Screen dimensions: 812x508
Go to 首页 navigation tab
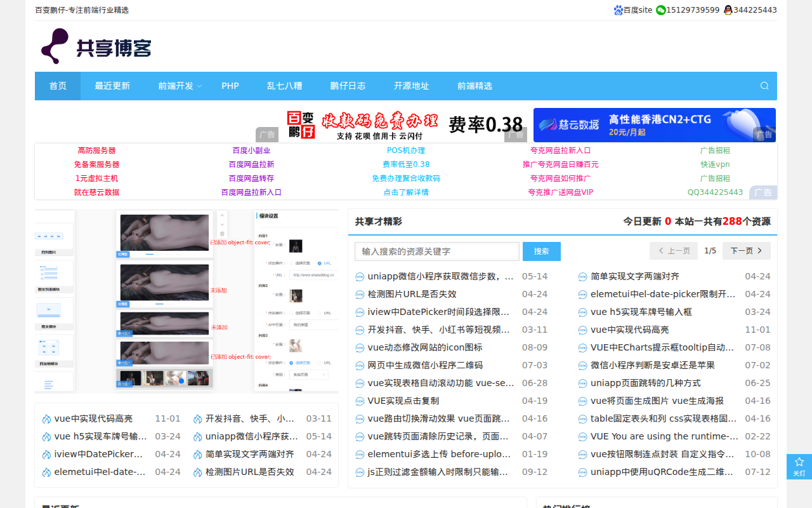point(58,86)
